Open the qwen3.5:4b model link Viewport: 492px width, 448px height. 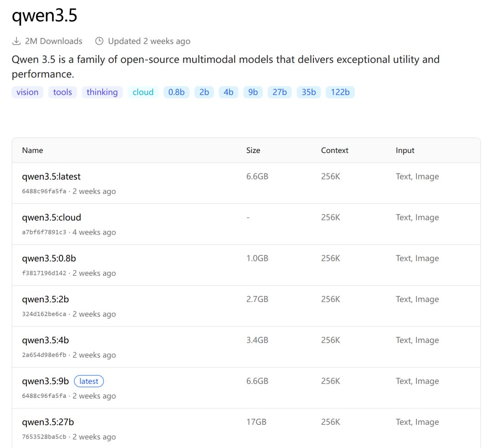pos(46,340)
